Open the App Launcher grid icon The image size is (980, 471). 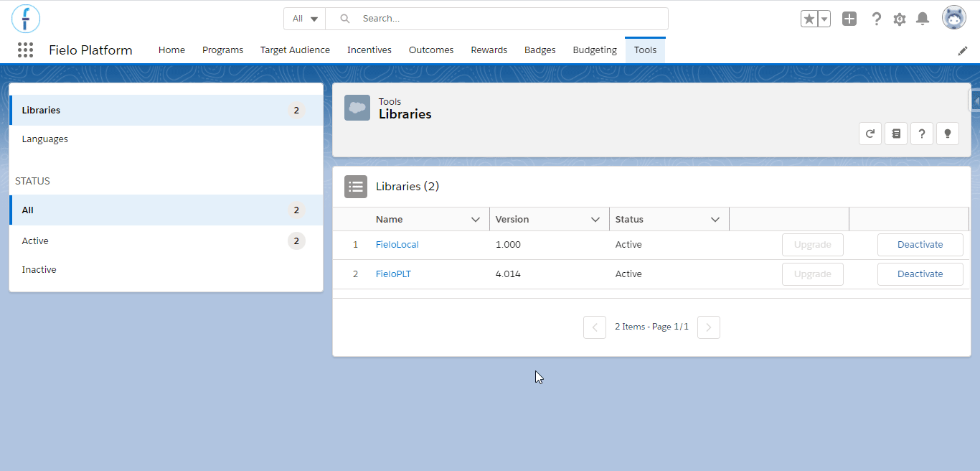click(26, 50)
